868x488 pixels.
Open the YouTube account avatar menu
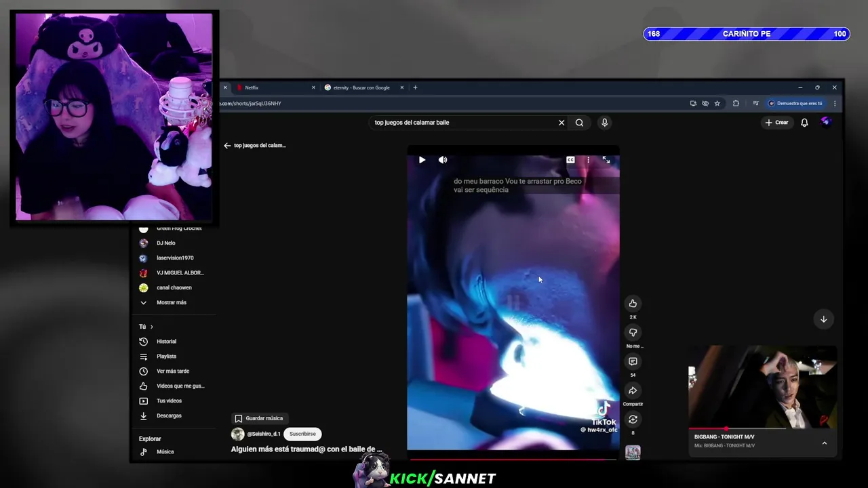pos(825,122)
